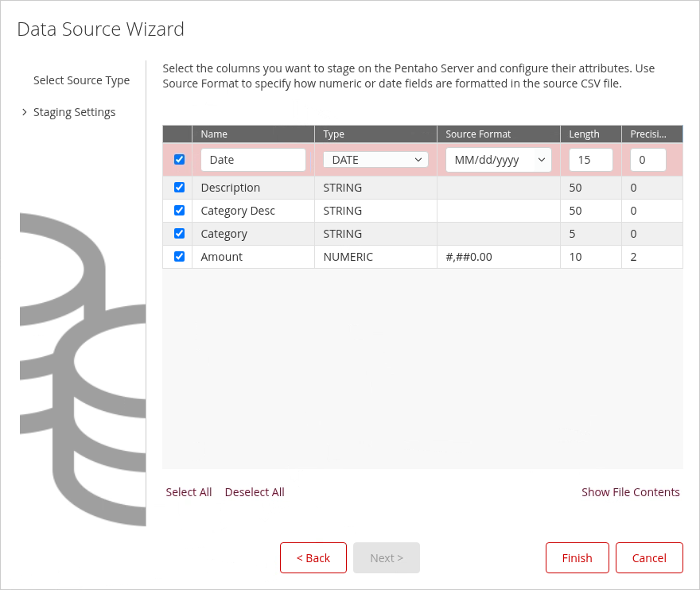The image size is (700, 590).
Task: Toggle the Category row checkbox
Action: [179, 234]
